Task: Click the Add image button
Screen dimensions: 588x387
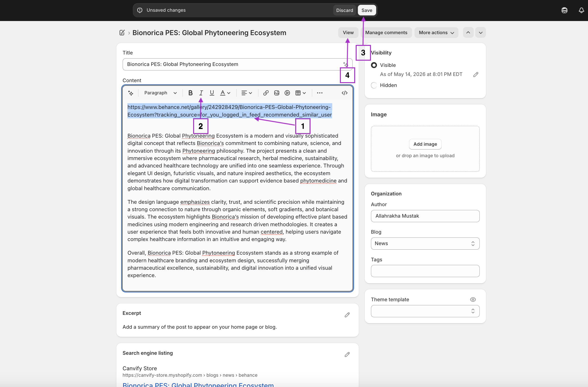Action: tap(425, 144)
